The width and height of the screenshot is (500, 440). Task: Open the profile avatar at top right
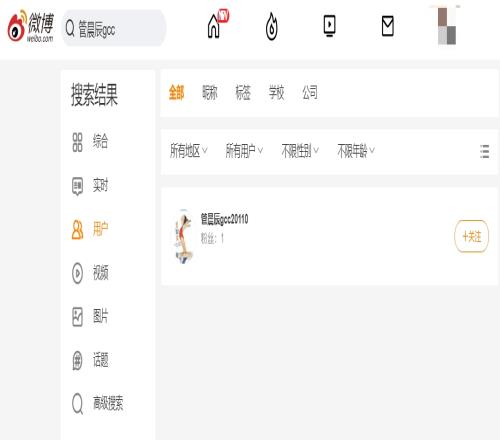pos(447,26)
